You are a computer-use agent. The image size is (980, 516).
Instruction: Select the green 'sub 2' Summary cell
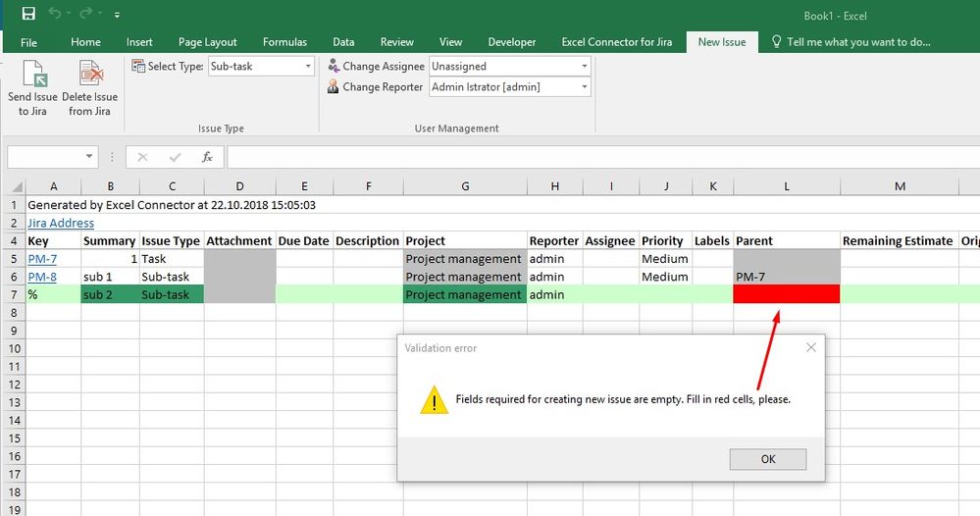tap(110, 294)
